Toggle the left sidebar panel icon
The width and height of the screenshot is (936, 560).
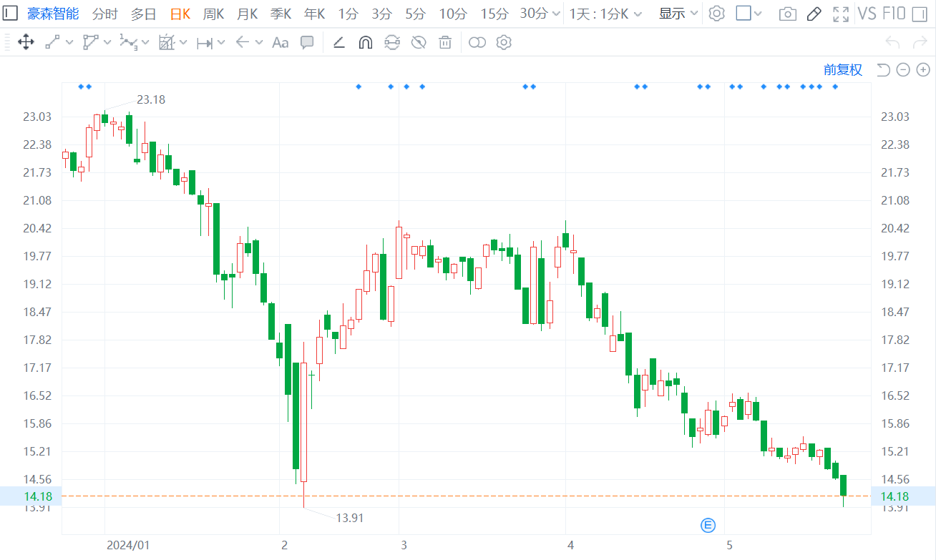pos(11,13)
